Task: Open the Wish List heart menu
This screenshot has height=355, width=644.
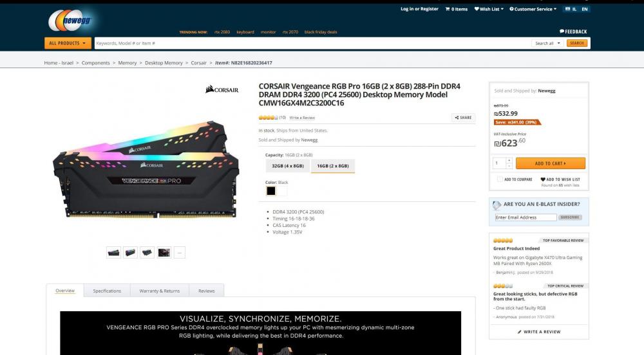Action: click(x=489, y=9)
